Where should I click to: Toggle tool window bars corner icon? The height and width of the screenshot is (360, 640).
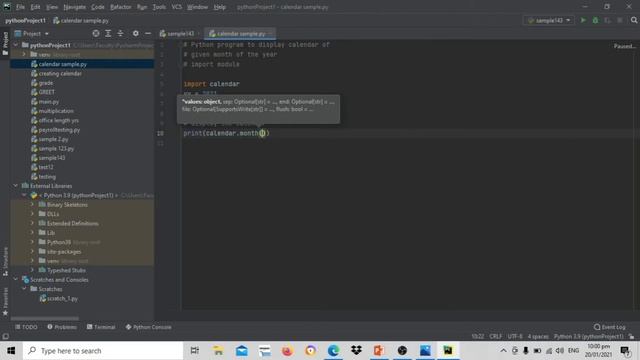click(x=5, y=337)
